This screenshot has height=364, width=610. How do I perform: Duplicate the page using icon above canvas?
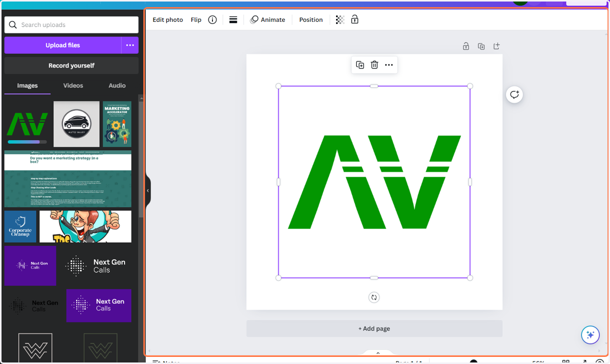click(481, 46)
